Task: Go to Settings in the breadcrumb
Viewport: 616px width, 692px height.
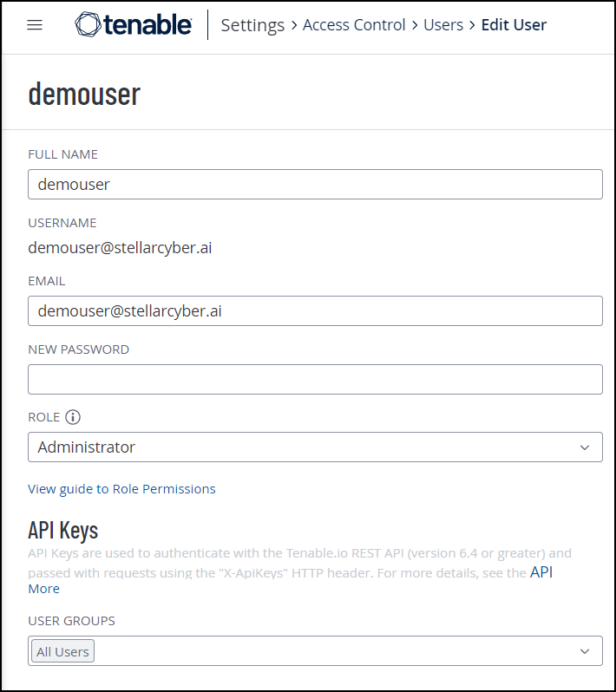Action: click(x=252, y=25)
